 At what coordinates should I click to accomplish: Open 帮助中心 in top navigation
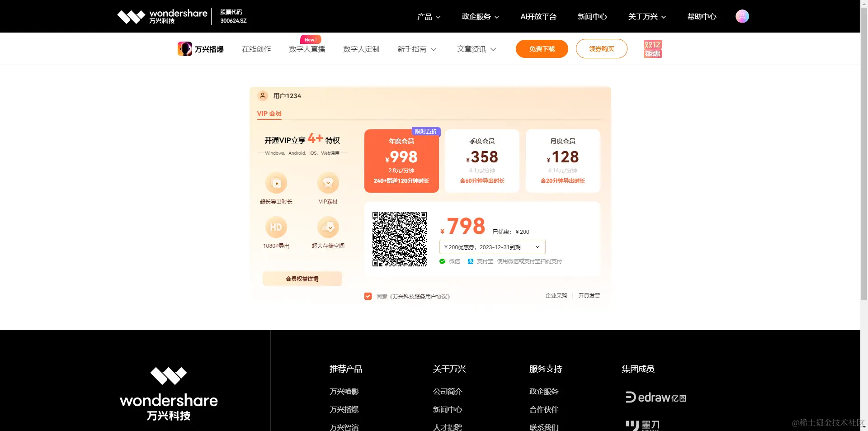(x=702, y=17)
